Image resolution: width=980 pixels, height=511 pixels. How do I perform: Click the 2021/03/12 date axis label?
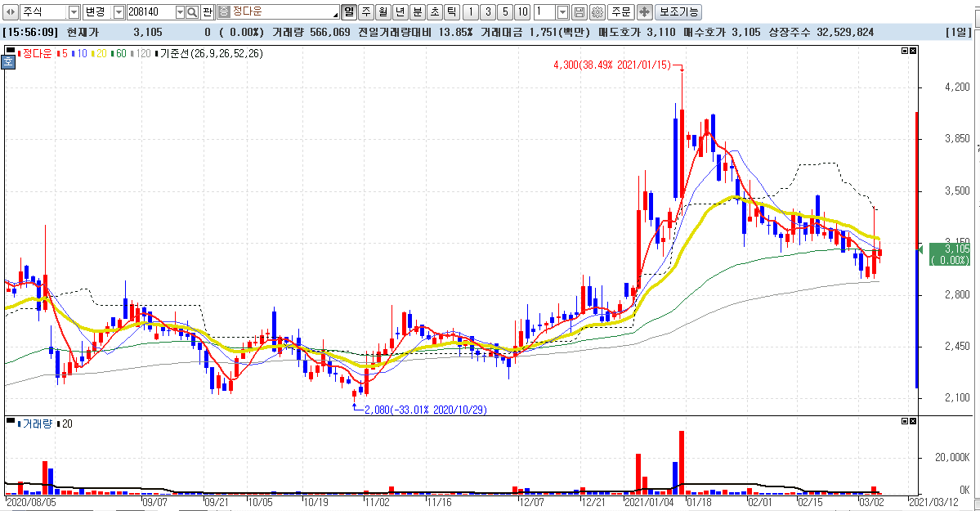pos(933,502)
